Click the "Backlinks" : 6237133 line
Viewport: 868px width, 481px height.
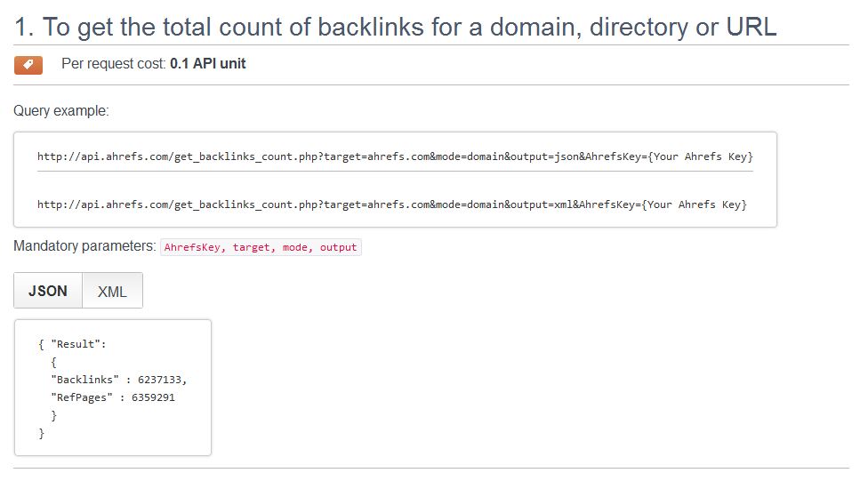[118, 380]
